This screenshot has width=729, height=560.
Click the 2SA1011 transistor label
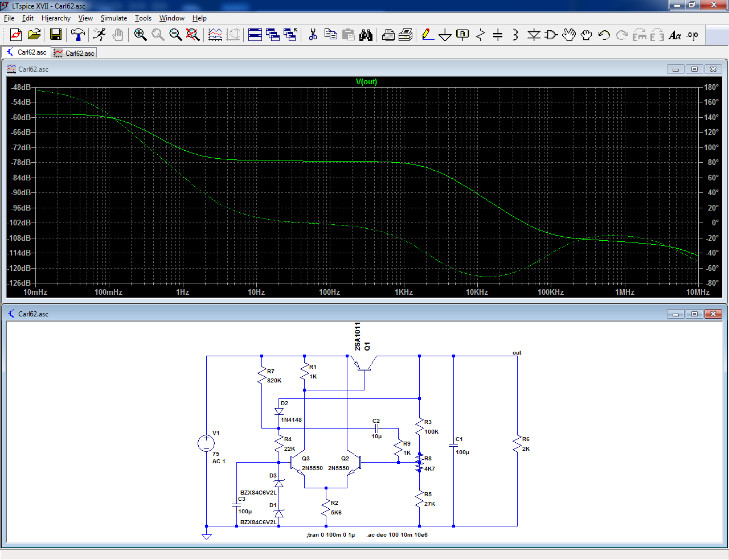tap(358, 336)
